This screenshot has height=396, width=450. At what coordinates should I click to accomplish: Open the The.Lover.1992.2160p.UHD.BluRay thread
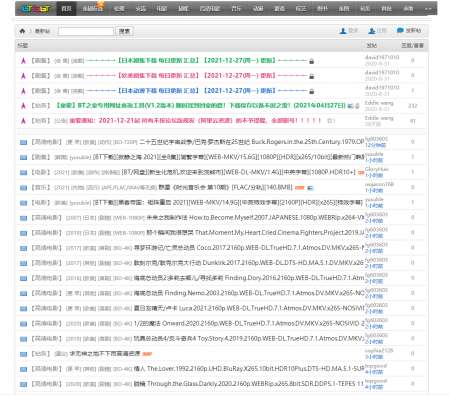tap(249, 368)
